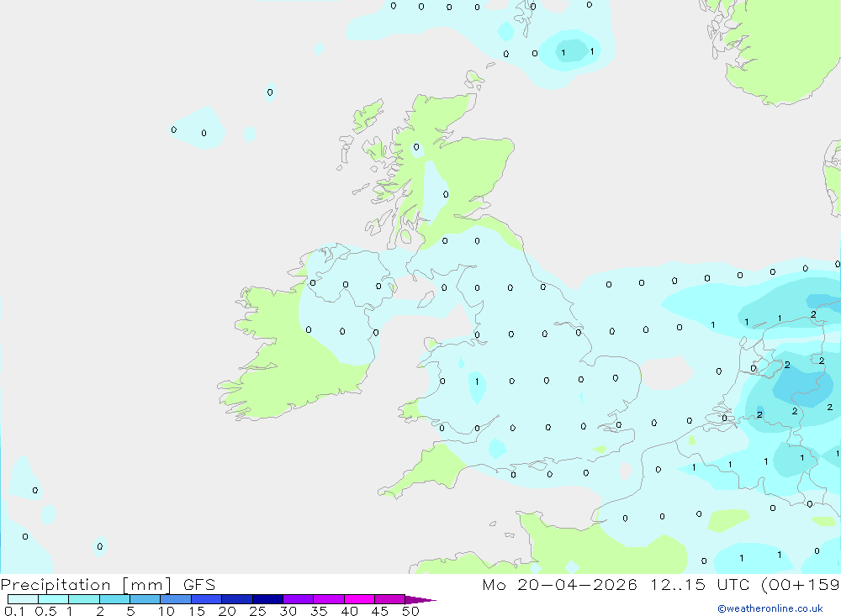Click the 'Mo 20-04-2026' date text

click(559, 585)
